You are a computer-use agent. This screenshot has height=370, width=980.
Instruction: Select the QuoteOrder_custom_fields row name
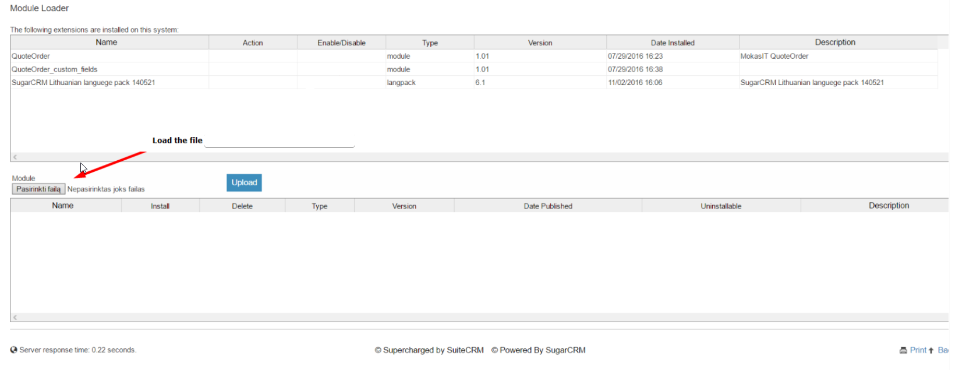click(55, 69)
